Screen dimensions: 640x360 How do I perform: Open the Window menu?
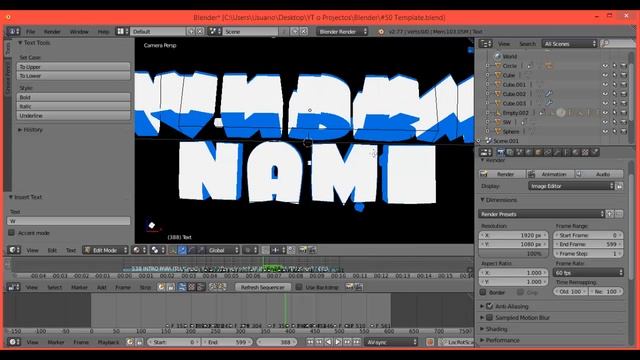click(79, 31)
